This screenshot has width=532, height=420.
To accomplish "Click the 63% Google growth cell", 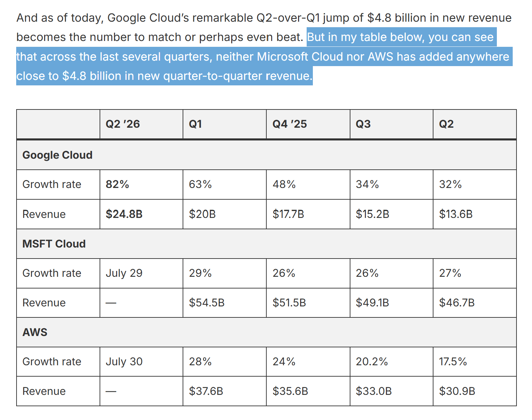I will [x=225, y=185].
